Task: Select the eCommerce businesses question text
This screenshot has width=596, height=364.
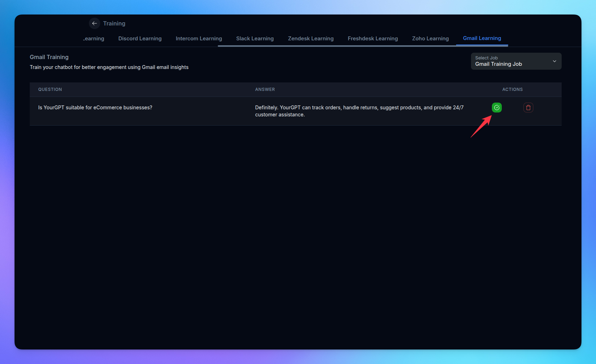Action: pos(95,108)
